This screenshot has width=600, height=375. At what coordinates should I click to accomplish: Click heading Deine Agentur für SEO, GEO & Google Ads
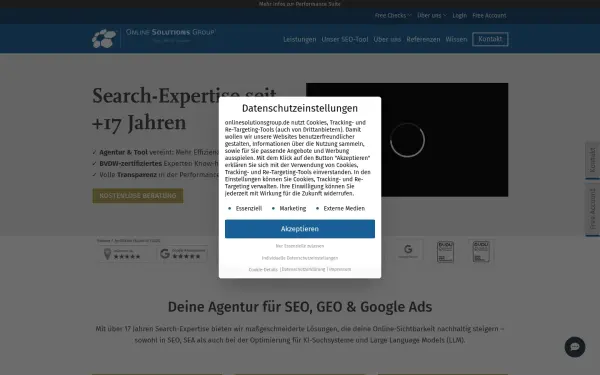tap(300, 307)
